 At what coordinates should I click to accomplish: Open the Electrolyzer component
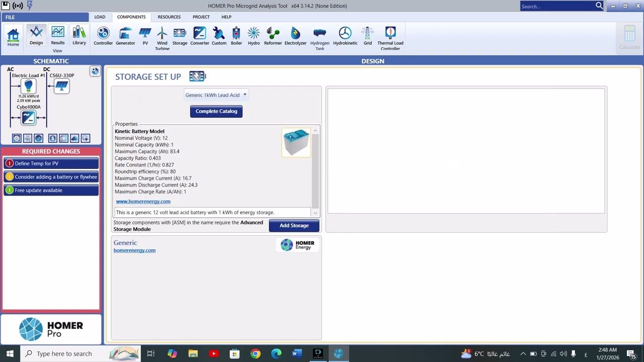(x=295, y=36)
